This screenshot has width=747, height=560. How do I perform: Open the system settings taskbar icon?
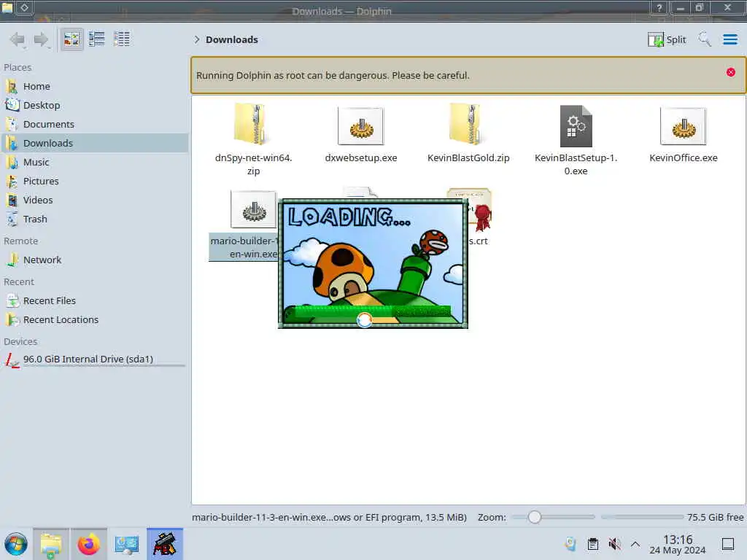point(127,544)
